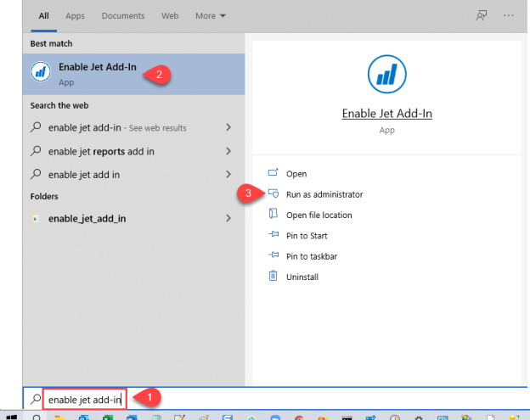This screenshot has width=530, height=420.
Task: Click the Uninstall trash icon
Action: pos(273,276)
